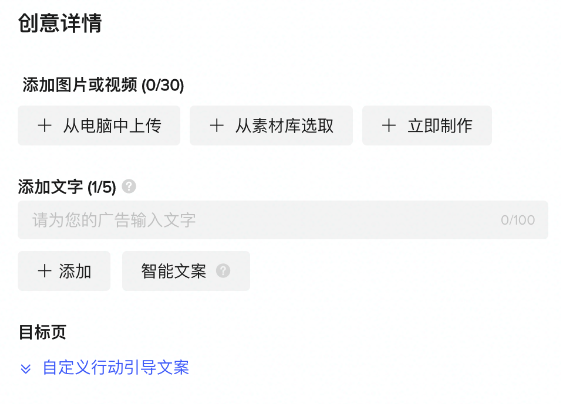This screenshot has width=561, height=404.
Task: Click the plus icon beside 从电脑中上传
Action: coord(45,126)
